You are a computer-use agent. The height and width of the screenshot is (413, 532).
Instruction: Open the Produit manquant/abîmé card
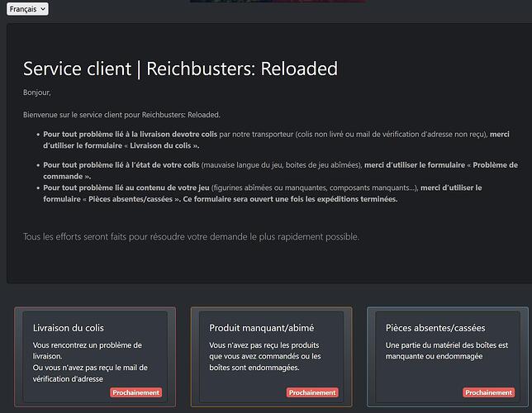pos(272,357)
